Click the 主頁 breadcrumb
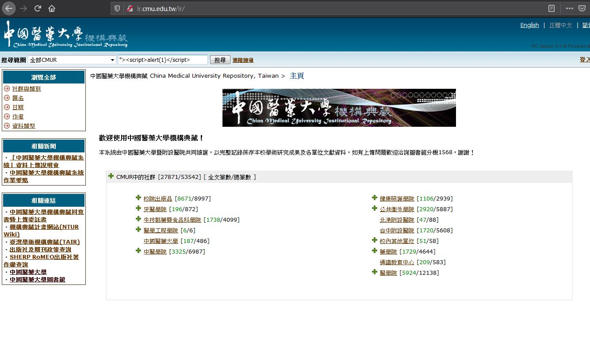Viewport: 590px width, 364px height. click(297, 76)
